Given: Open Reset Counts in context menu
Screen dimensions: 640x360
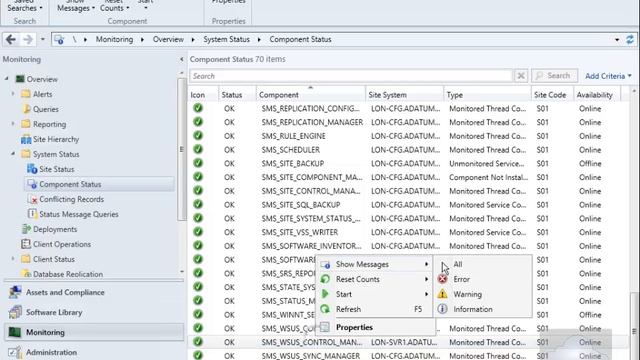Looking at the screenshot, I should point(375,279).
